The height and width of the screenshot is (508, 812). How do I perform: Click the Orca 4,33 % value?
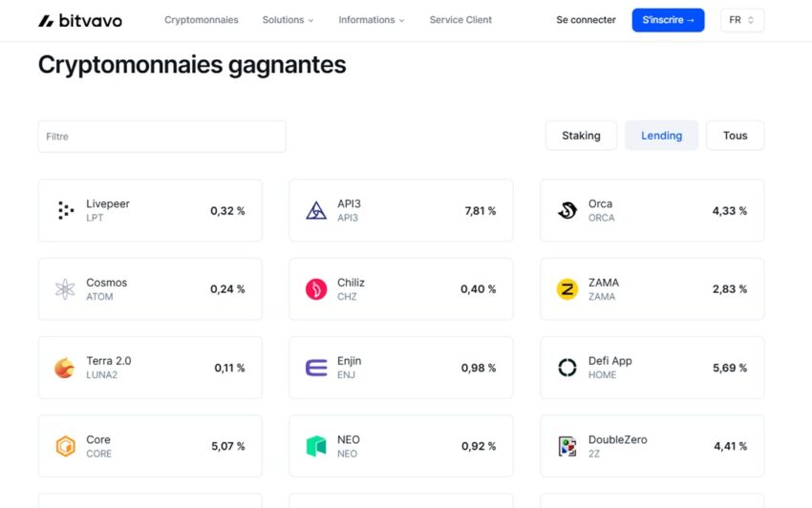pyautogui.click(x=729, y=211)
